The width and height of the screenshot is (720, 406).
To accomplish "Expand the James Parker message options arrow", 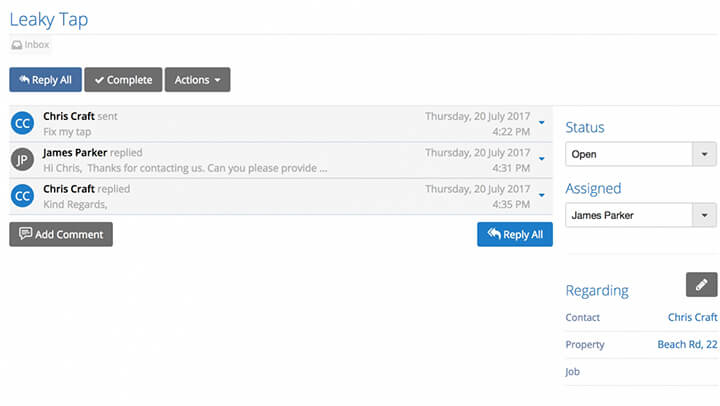I will point(542,159).
